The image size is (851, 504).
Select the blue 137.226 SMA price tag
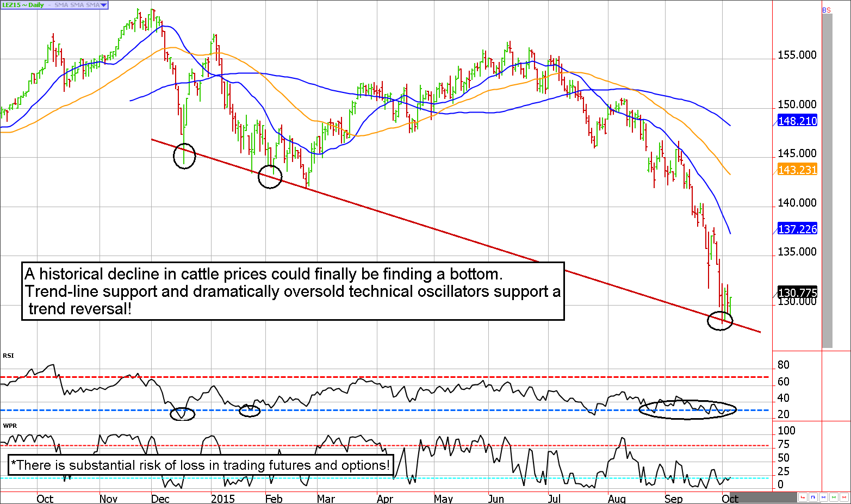(x=797, y=229)
